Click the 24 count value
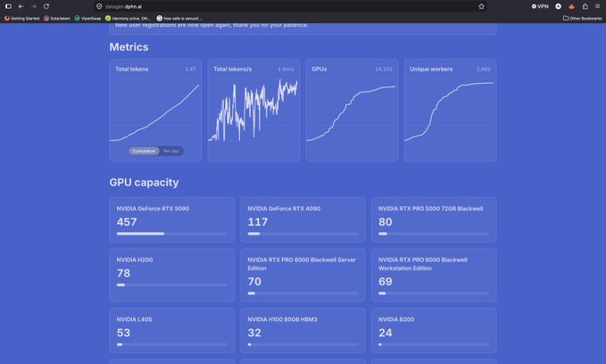 [x=386, y=333]
